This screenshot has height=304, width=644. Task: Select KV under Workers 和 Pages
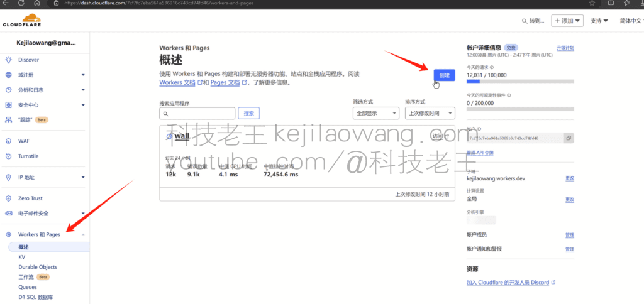click(x=22, y=257)
